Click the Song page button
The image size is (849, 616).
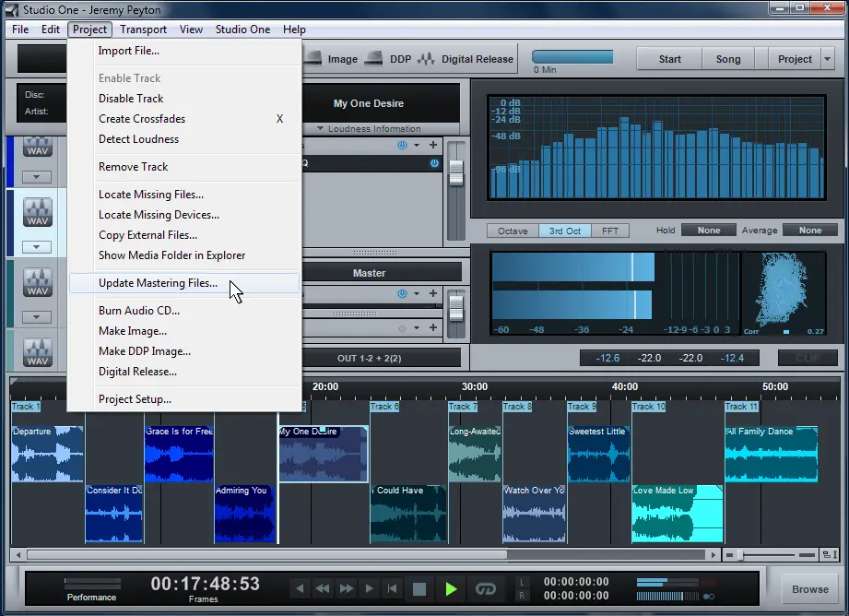point(727,59)
